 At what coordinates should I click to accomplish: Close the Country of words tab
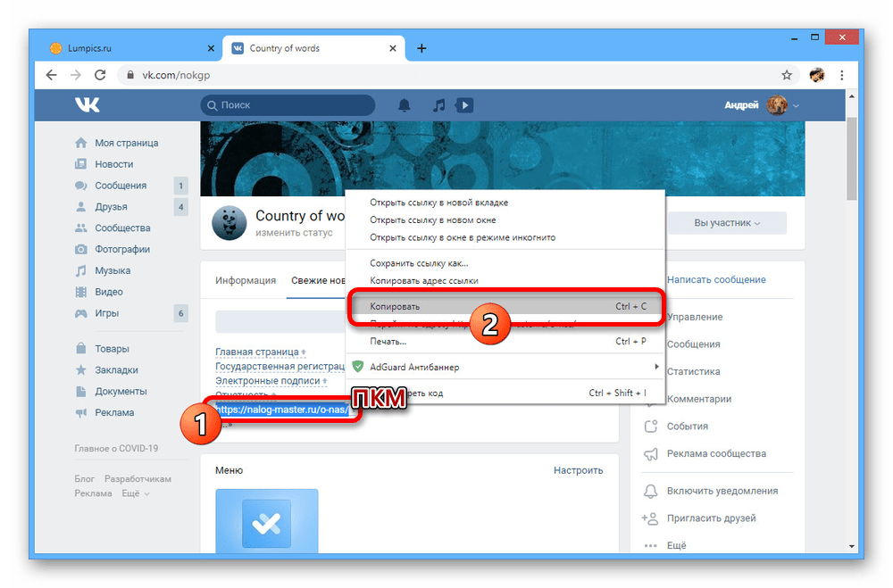(392, 48)
